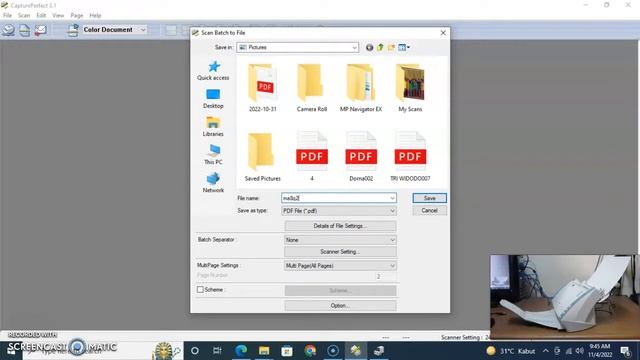The image size is (640, 360).
Task: Click the Save button
Action: (429, 198)
